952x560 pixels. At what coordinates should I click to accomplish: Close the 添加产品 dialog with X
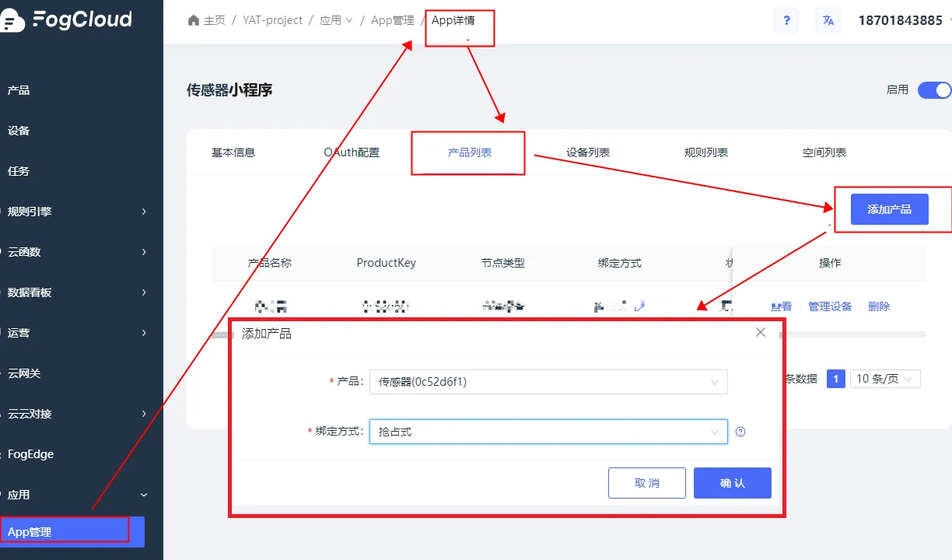pos(761,332)
